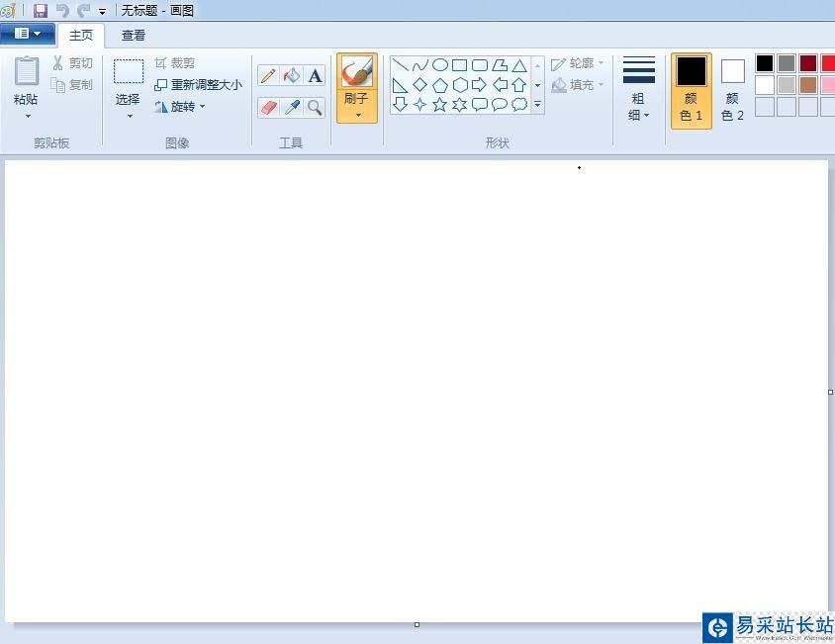Select the Color picker eyedropper tool

(x=292, y=108)
